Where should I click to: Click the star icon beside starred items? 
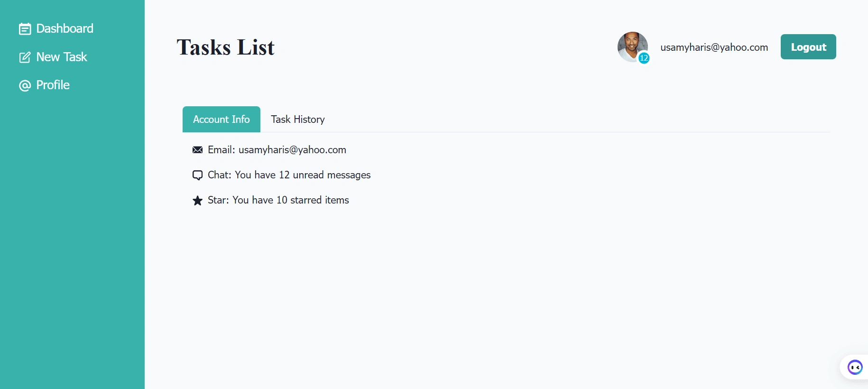(197, 200)
